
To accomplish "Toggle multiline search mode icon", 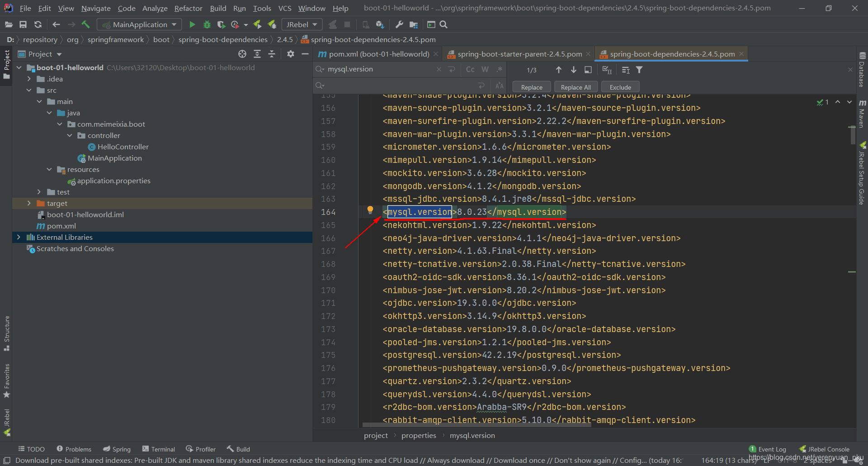I will (x=626, y=70).
